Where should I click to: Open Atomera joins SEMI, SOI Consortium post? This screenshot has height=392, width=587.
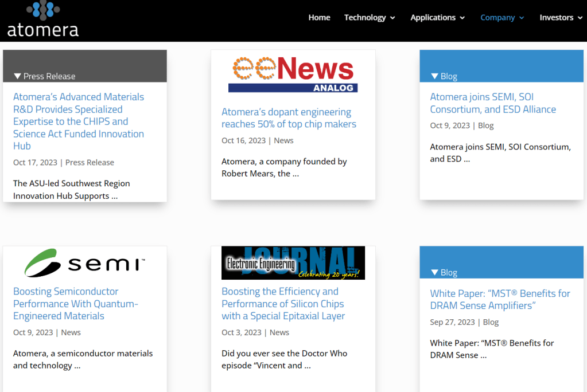(x=493, y=103)
